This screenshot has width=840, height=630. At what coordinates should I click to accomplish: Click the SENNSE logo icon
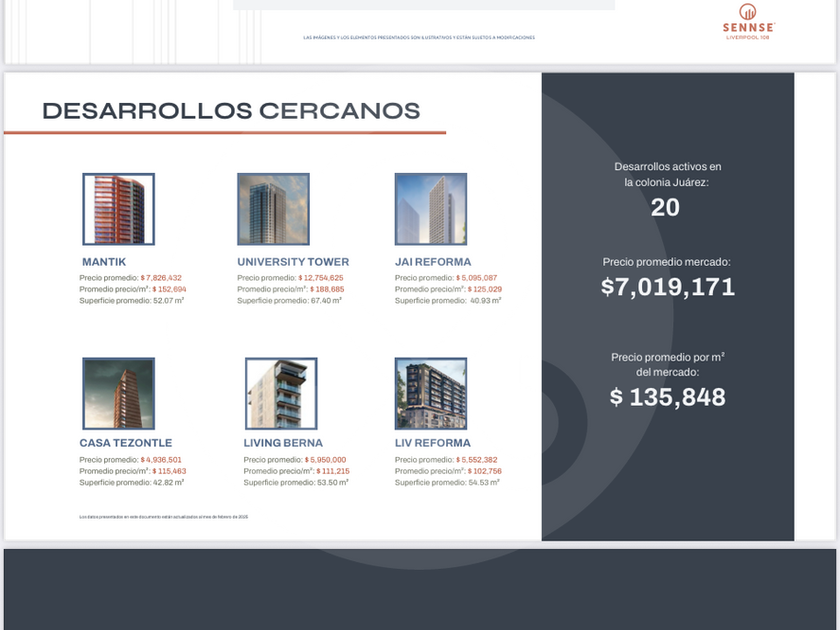(x=748, y=11)
